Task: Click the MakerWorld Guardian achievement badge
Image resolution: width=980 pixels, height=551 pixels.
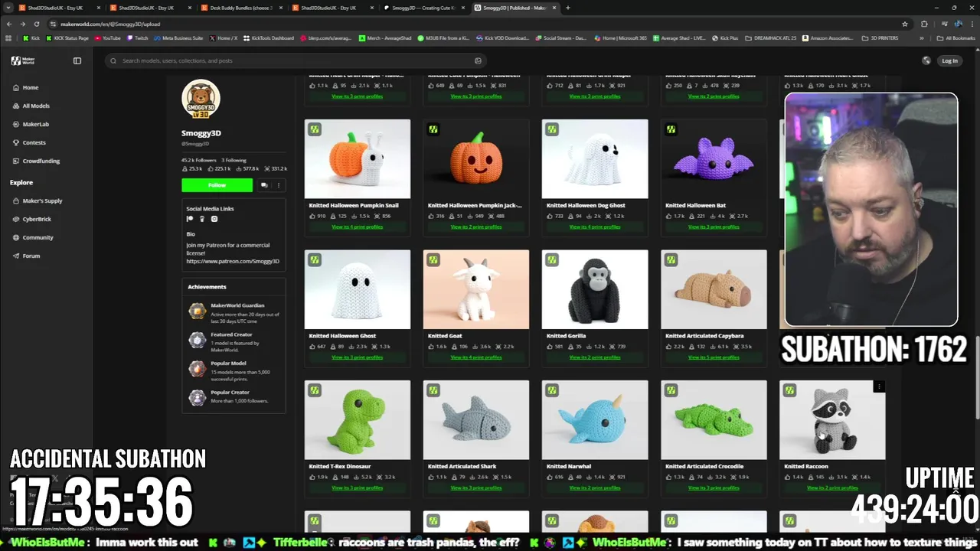Action: click(198, 310)
